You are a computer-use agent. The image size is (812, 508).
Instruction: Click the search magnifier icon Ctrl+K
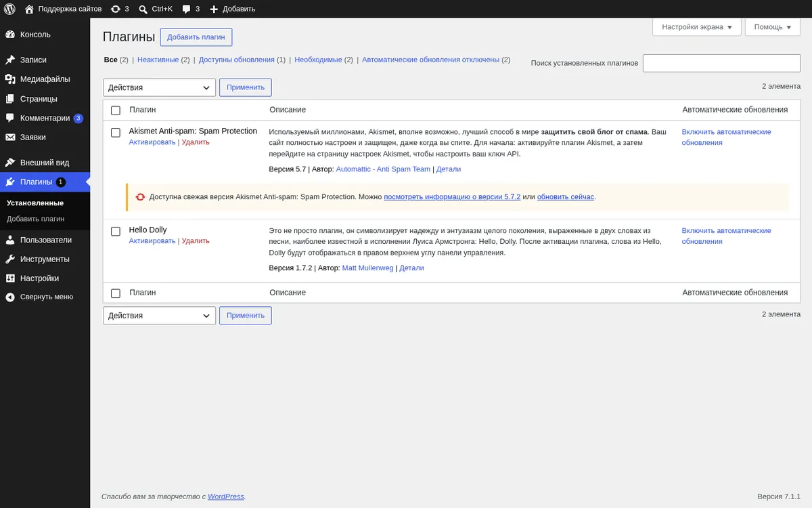point(143,9)
